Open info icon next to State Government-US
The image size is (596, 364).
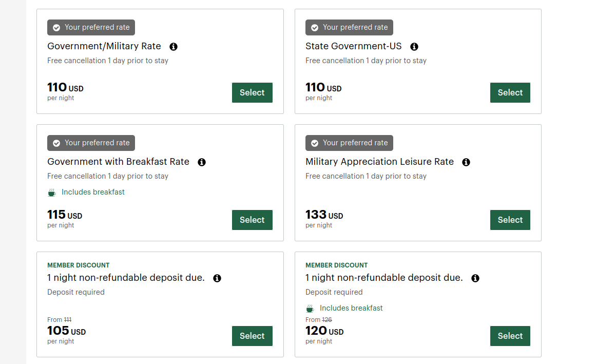414,47
